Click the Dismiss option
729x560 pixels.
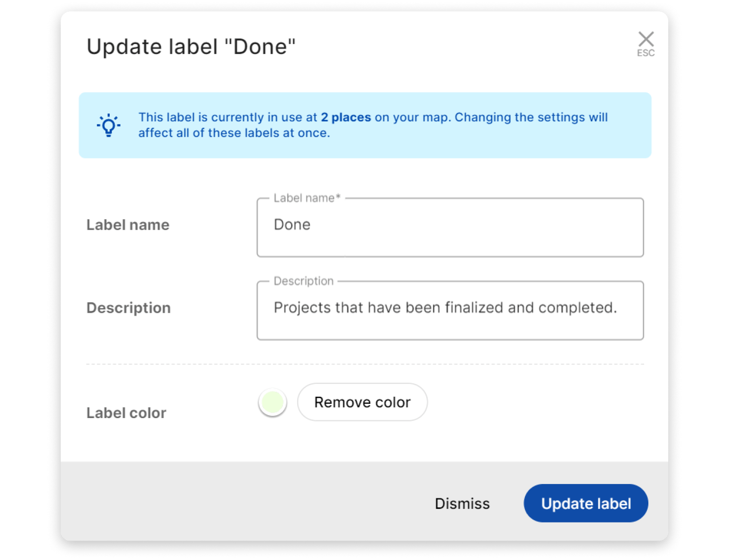click(x=462, y=504)
